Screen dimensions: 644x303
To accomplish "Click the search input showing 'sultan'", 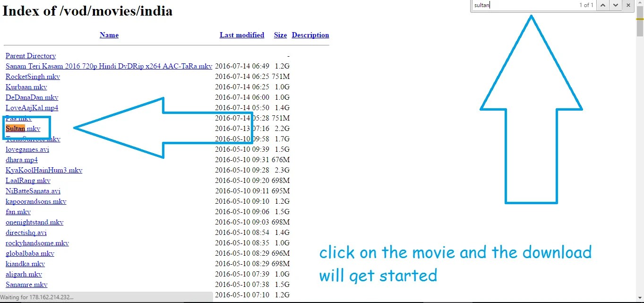I will (520, 5).
